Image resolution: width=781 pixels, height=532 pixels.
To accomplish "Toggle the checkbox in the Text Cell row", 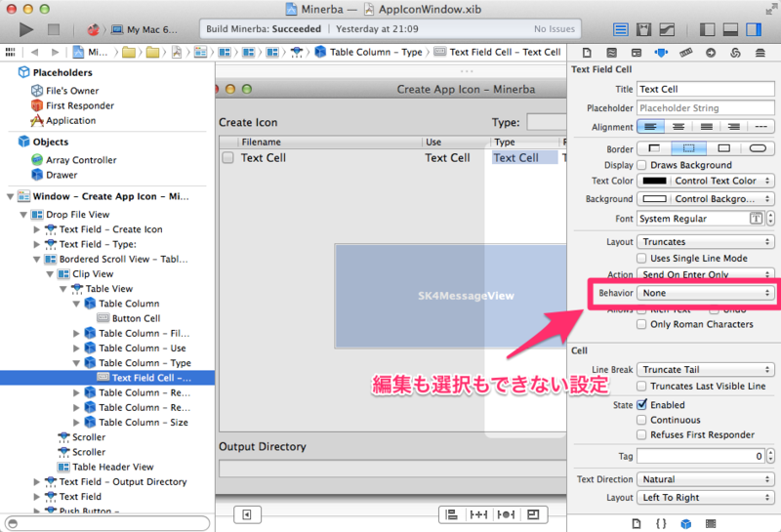I will tap(227, 158).
